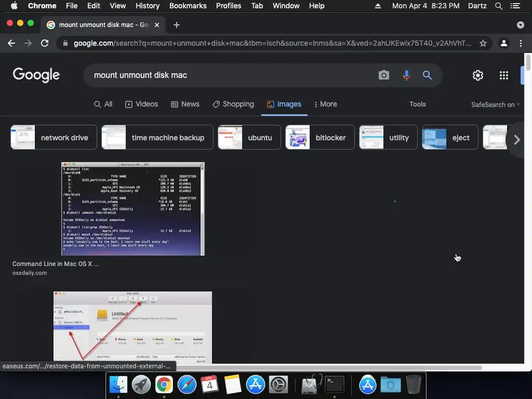Open the Help menu

pos(316,6)
